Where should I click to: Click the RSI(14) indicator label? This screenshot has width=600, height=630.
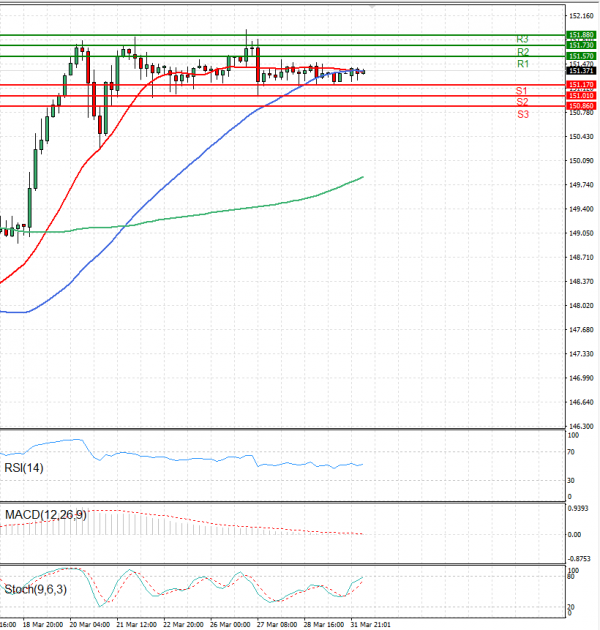pos(24,468)
